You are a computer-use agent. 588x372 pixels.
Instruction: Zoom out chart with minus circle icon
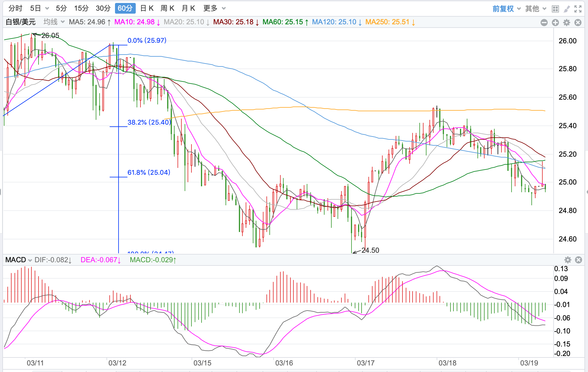point(544,23)
